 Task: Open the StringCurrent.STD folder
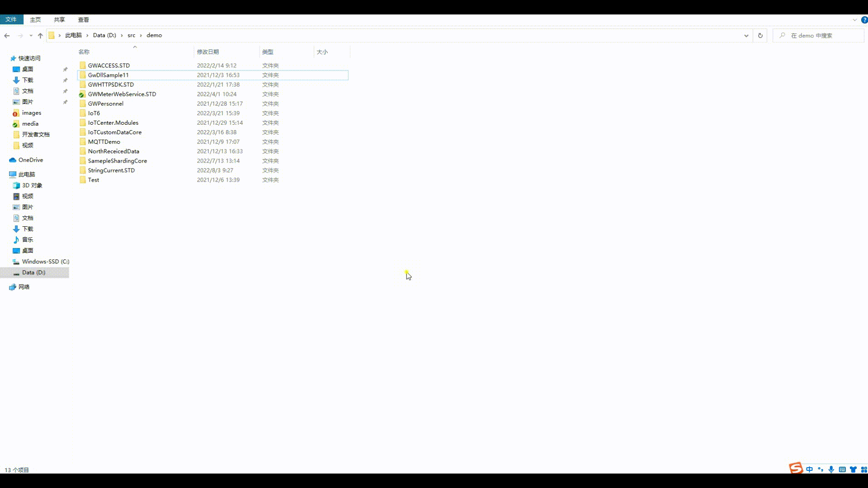pos(111,170)
